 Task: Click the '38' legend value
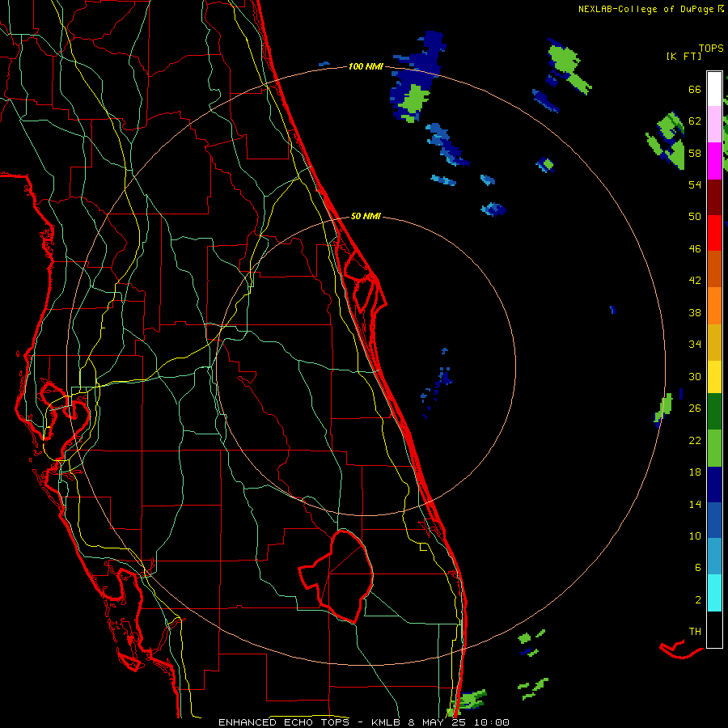point(695,312)
